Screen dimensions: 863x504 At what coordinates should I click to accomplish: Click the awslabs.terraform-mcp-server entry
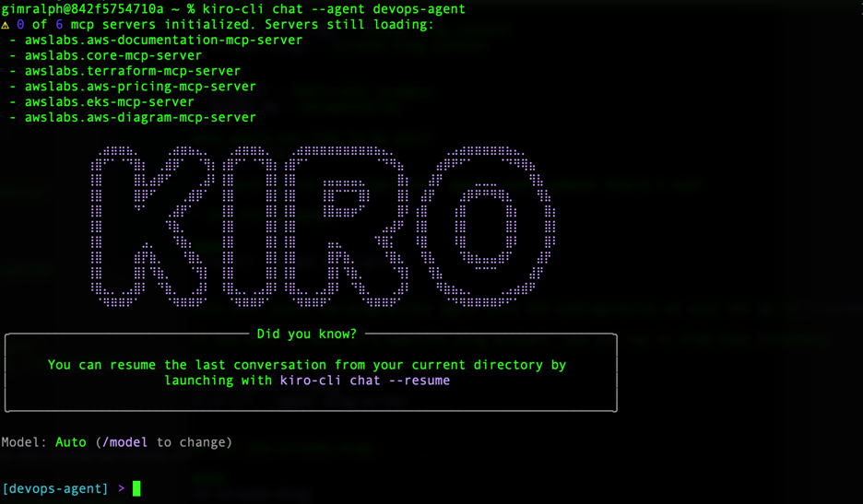click(x=132, y=71)
